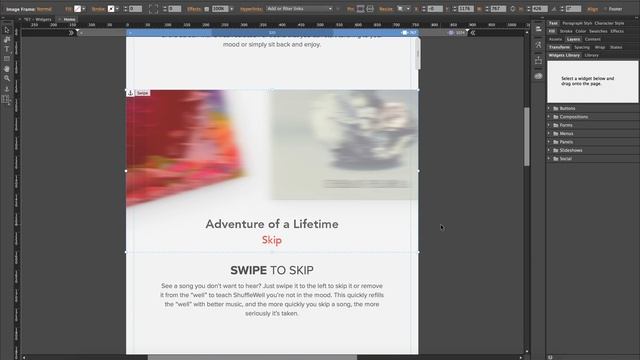Expand the Panels widget folder
The height and width of the screenshot is (360, 640).
[549, 142]
